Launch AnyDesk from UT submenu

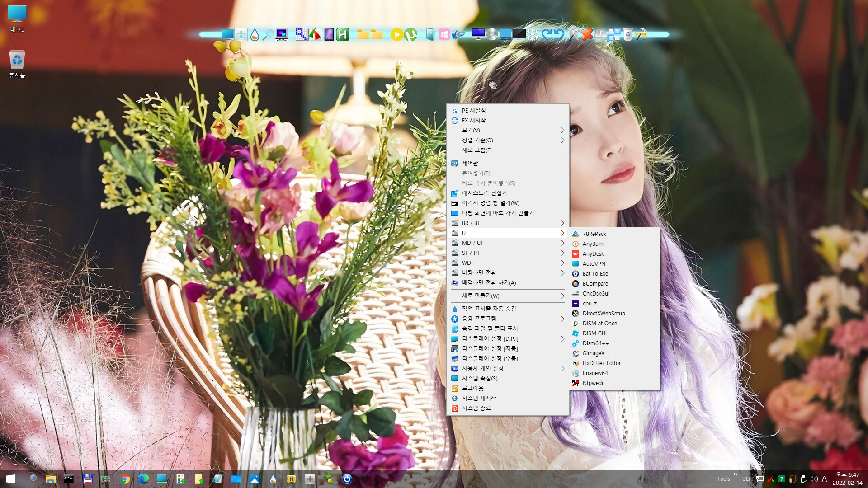613,253
